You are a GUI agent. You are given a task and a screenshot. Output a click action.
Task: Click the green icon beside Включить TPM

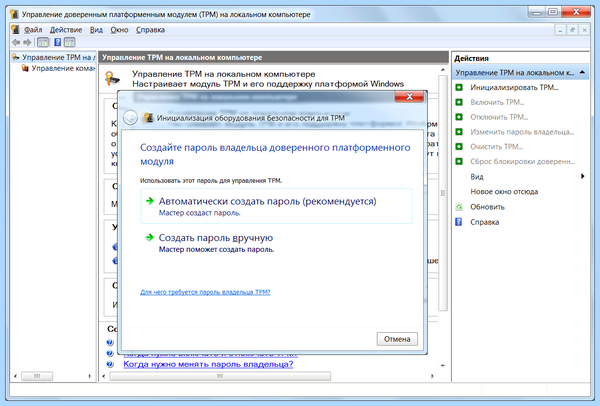point(459,102)
